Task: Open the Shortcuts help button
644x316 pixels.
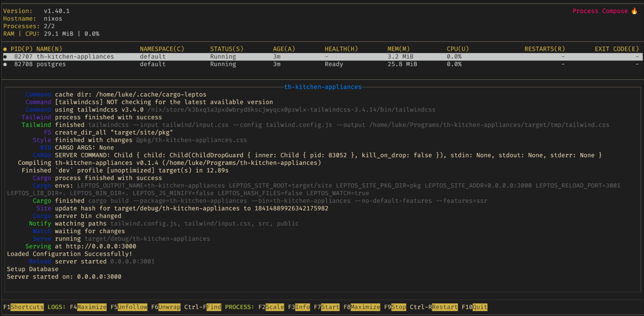Action: coord(27,307)
